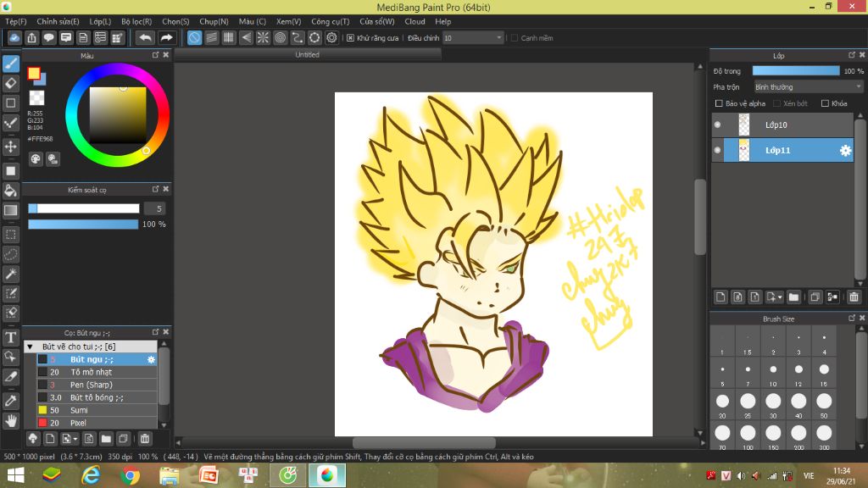This screenshot has height=488, width=868.
Task: Select the Sumi brush
Action: click(97, 411)
